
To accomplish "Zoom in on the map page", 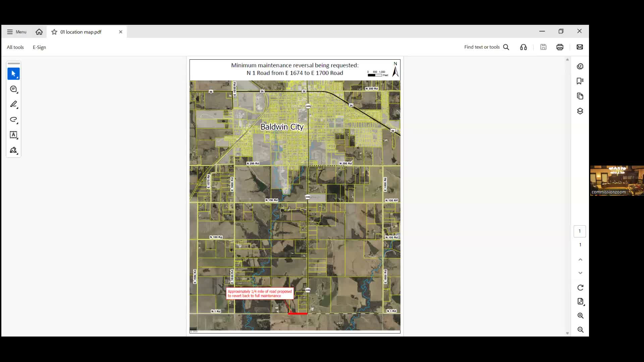I will [x=580, y=315].
